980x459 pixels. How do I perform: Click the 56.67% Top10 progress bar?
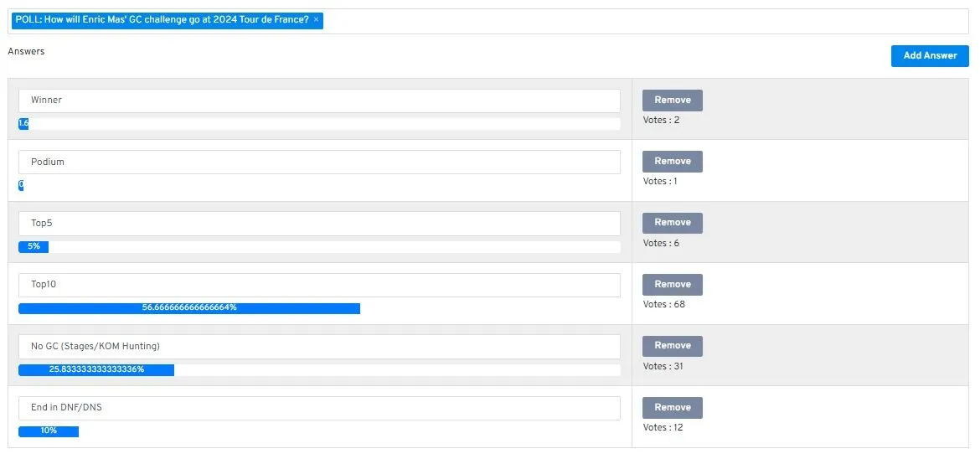click(x=189, y=308)
